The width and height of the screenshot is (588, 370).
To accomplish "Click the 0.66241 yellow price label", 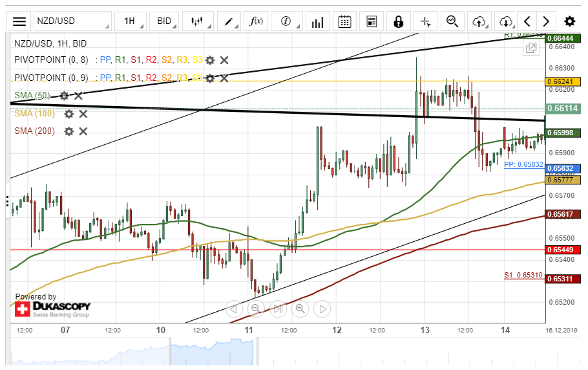I will pos(563,82).
